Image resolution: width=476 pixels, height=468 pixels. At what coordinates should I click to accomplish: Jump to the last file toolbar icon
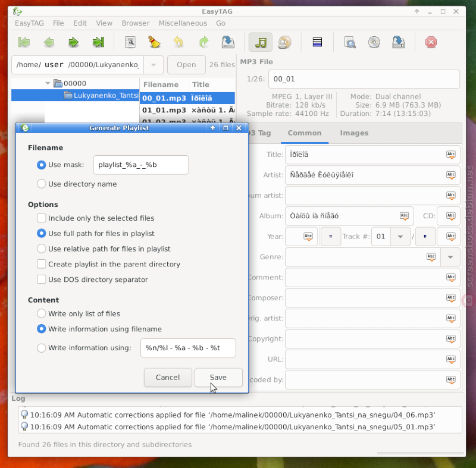click(98, 42)
